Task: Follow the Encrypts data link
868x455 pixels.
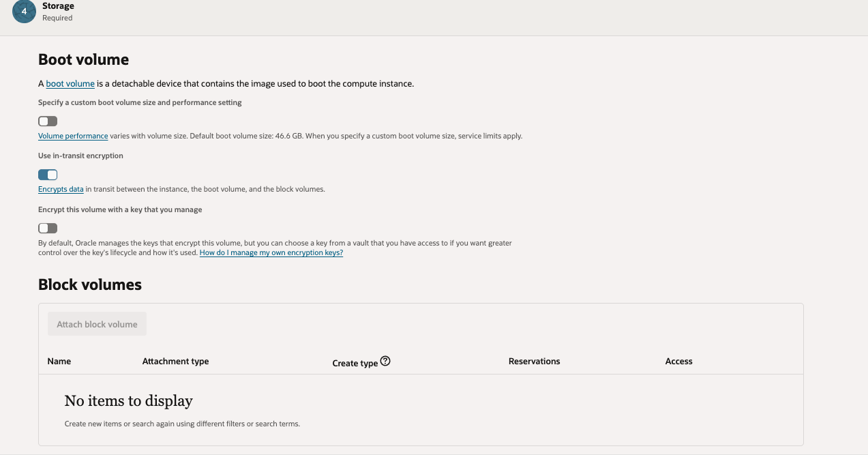Action: pos(61,189)
